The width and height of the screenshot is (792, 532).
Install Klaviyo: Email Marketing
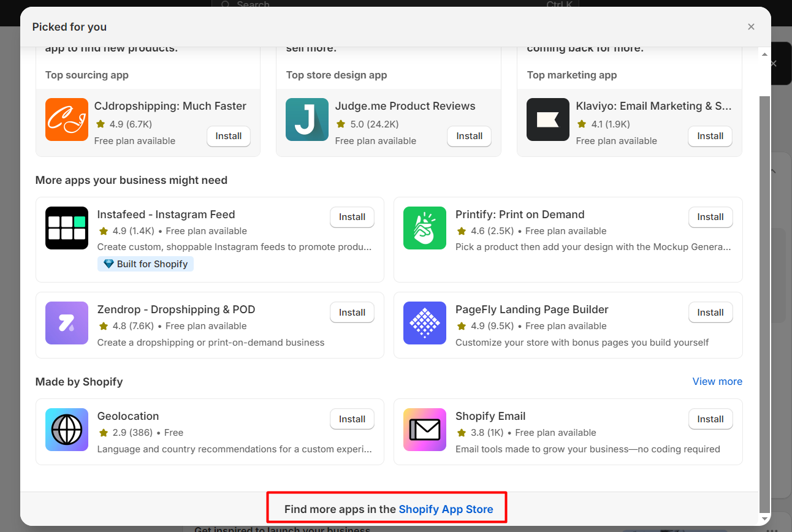710,136
